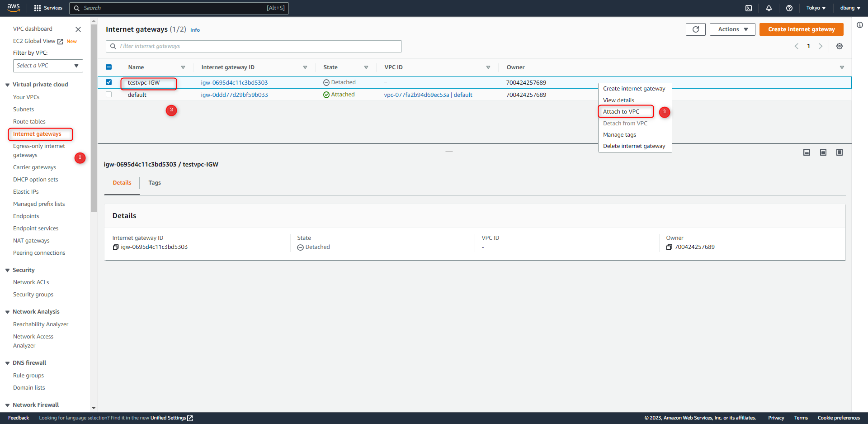Focus the top AWS Search box
The height and width of the screenshot is (424, 868).
(x=179, y=8)
